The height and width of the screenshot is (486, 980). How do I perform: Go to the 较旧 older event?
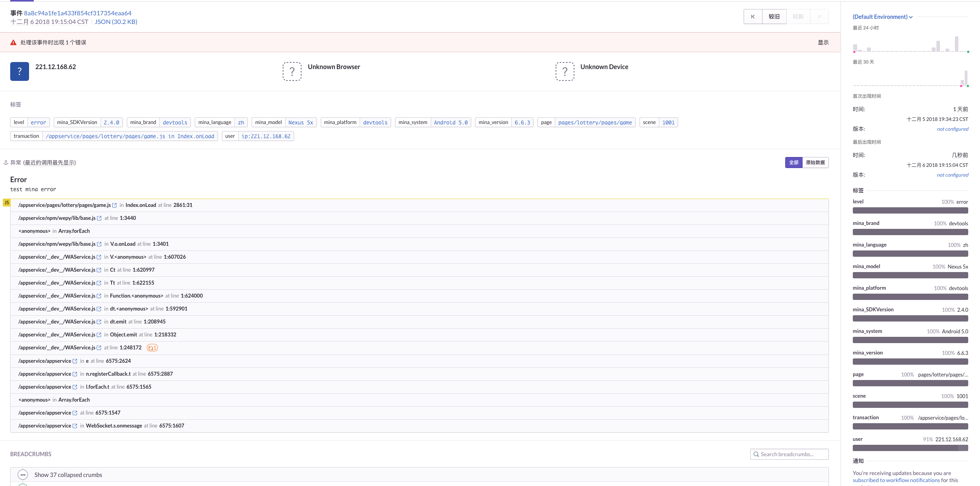774,16
